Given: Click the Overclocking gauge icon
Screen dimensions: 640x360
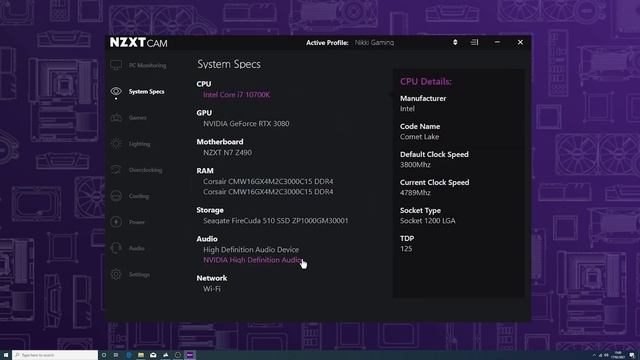Looking at the screenshot, I should tap(116, 170).
